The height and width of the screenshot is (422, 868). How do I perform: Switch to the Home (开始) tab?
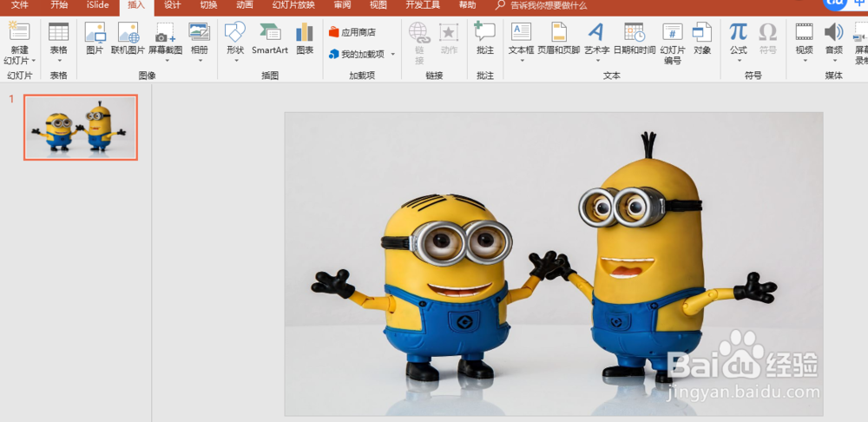point(59,5)
